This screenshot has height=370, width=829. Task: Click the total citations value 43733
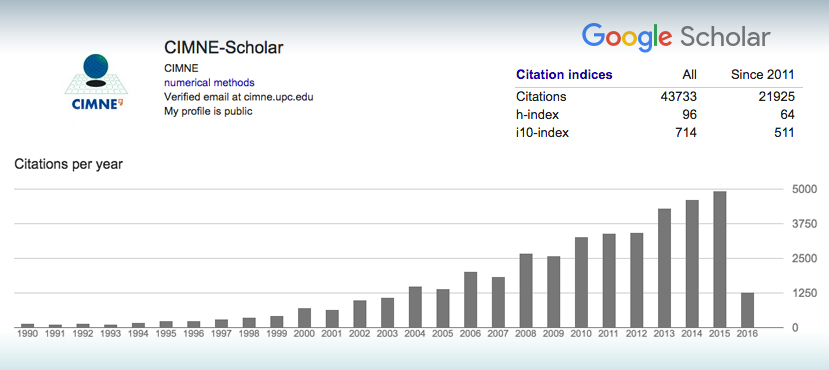678,97
